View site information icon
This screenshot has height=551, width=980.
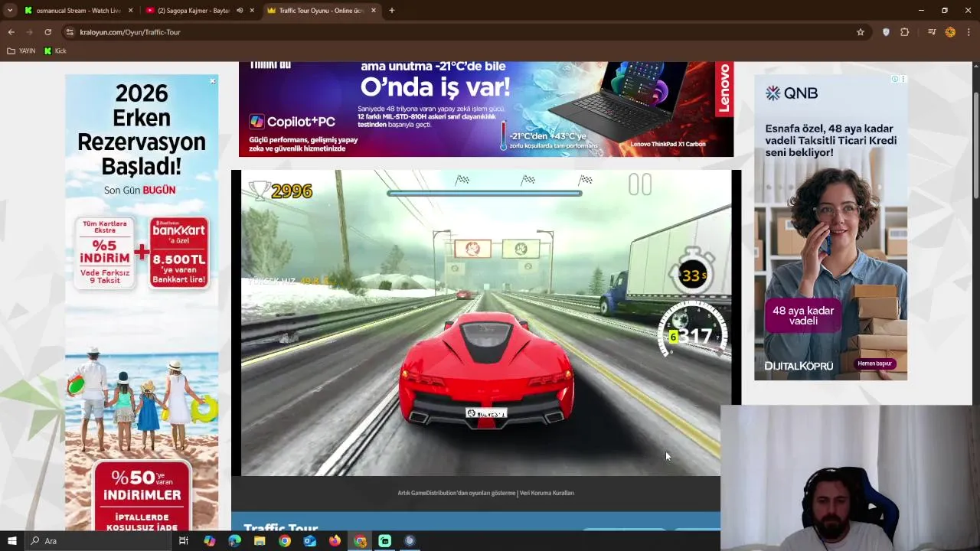tap(70, 32)
